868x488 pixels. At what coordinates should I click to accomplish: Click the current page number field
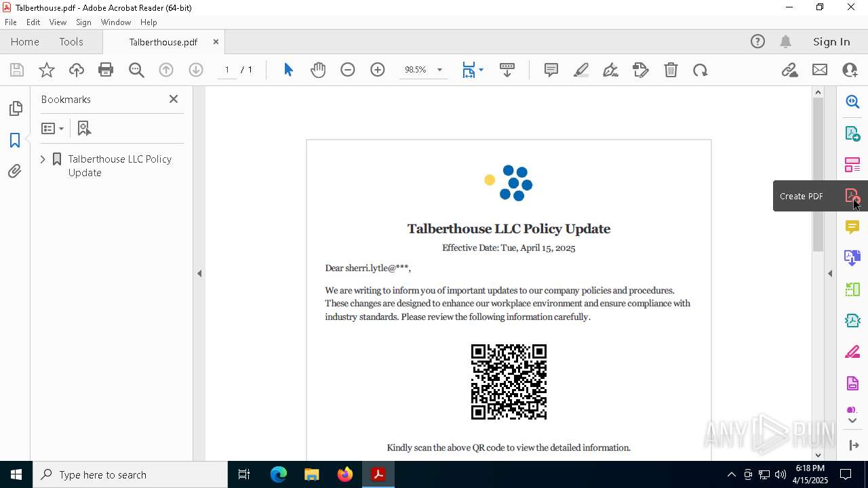[226, 70]
